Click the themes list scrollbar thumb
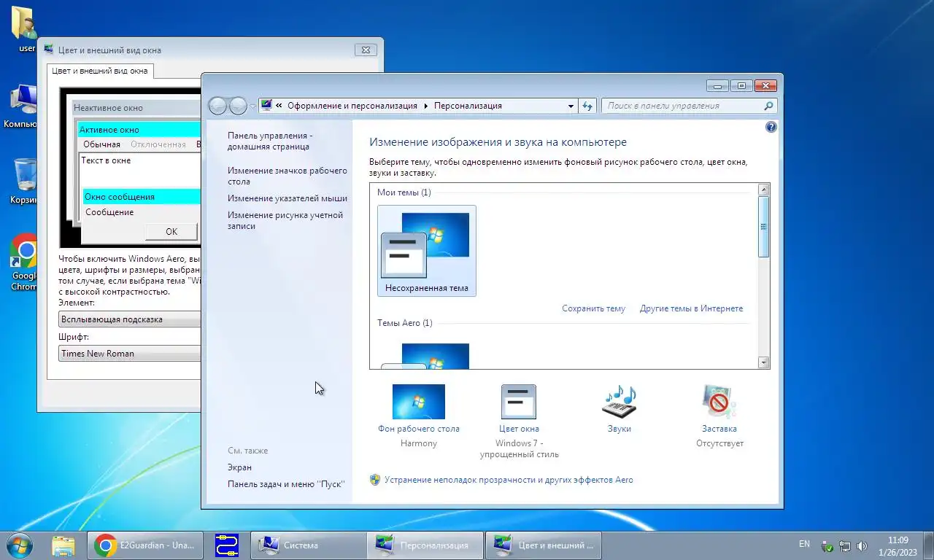The image size is (934, 560). pyautogui.click(x=764, y=227)
